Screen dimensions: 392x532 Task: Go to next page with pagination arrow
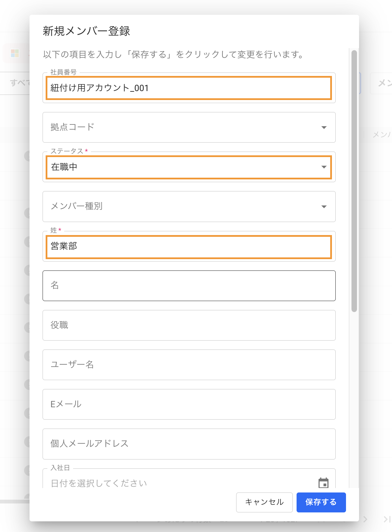tap(365, 519)
